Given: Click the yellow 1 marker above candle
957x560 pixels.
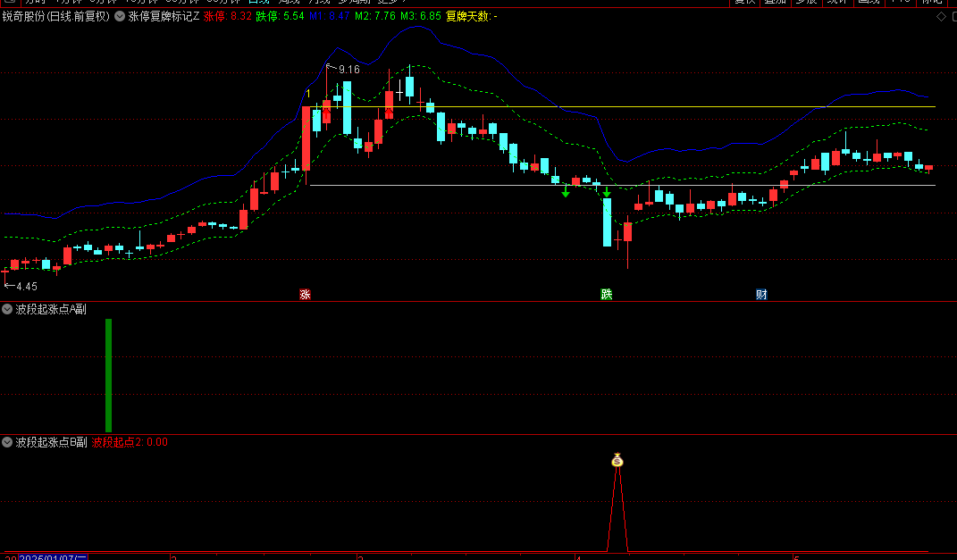Looking at the screenshot, I should pos(308,94).
